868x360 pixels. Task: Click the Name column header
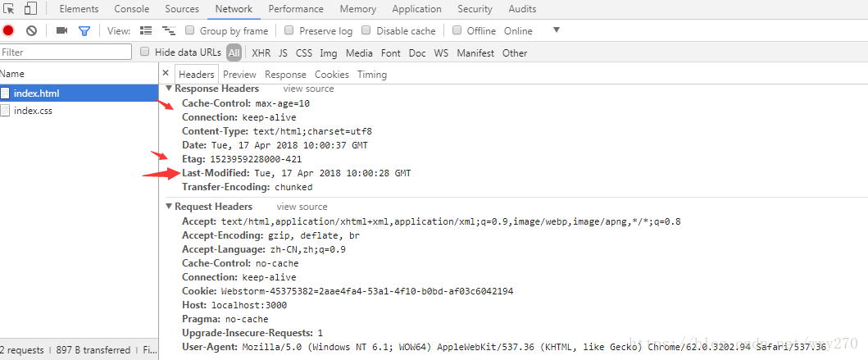(x=80, y=74)
